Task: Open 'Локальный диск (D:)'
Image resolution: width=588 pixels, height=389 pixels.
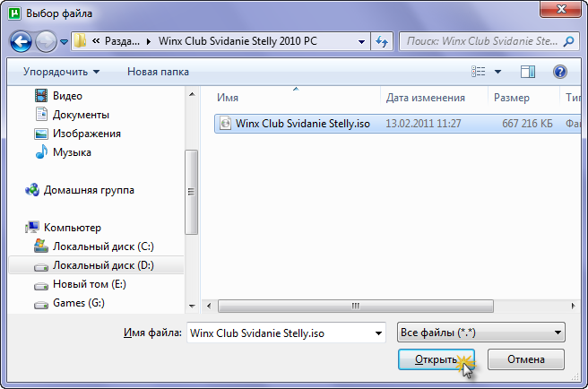Action: coord(103,265)
